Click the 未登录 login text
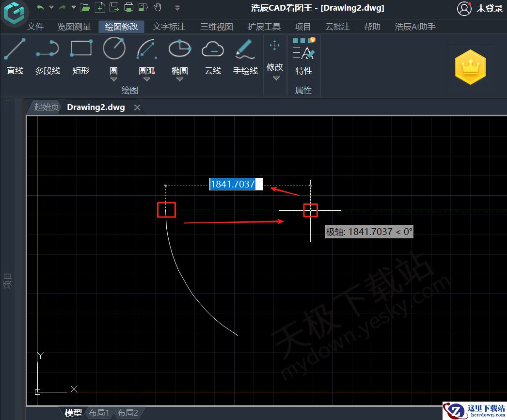507x420 pixels. (x=490, y=9)
